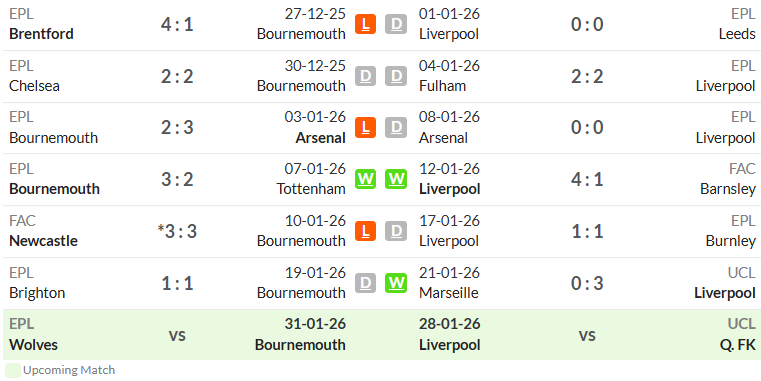The width and height of the screenshot is (761, 381).
Task: Click D badge next to Fulham 04-01-26
Action: pyautogui.click(x=396, y=76)
